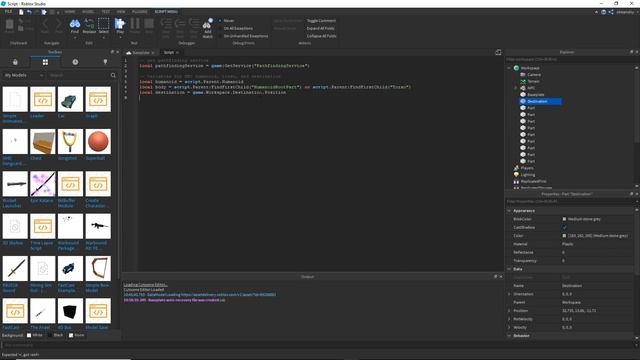Click the BrickColor medium stone grey swatch
The image size is (640, 360).
point(564,219)
